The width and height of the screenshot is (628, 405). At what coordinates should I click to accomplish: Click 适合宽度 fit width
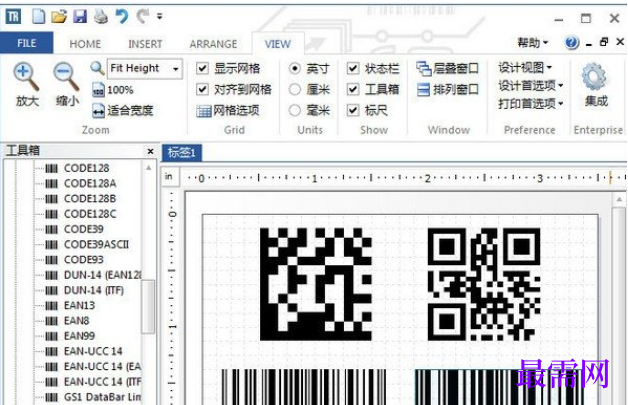122,111
